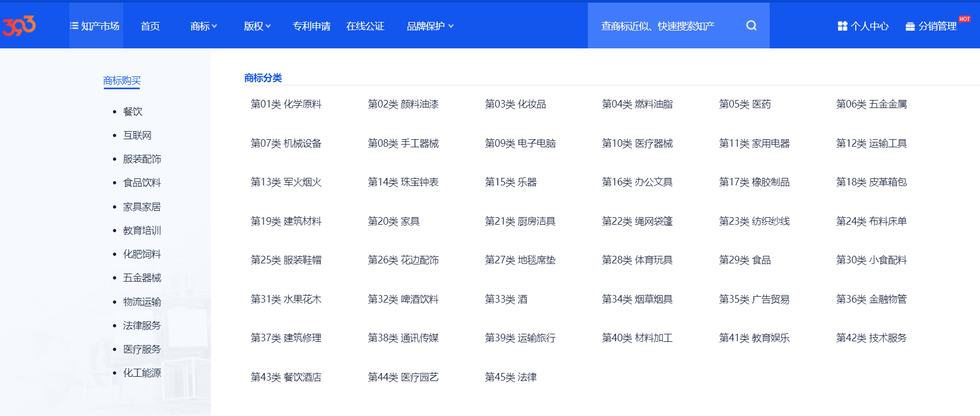Viewport: 980px width, 416px height.
Task: Select the 服装配饰 category
Action: click(x=142, y=159)
